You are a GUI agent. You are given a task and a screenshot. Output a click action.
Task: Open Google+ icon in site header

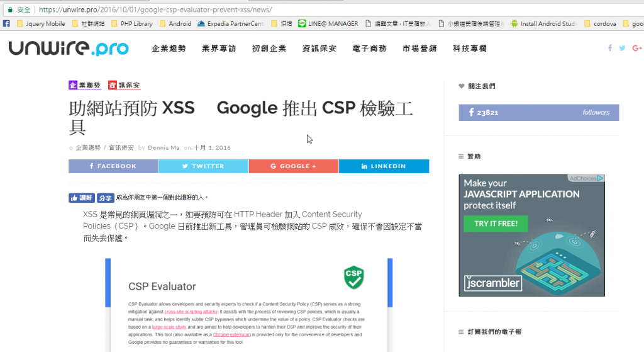click(636, 48)
